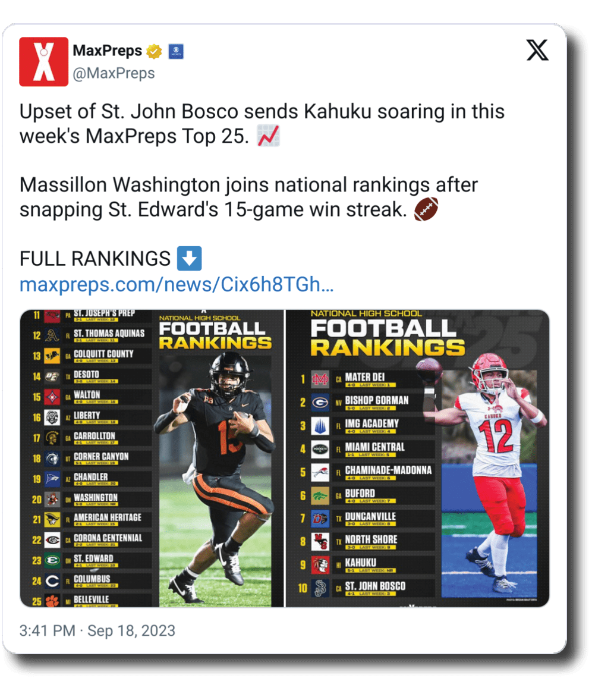Click the Mater Dei team logo
592x700 pixels.
[x=320, y=379]
